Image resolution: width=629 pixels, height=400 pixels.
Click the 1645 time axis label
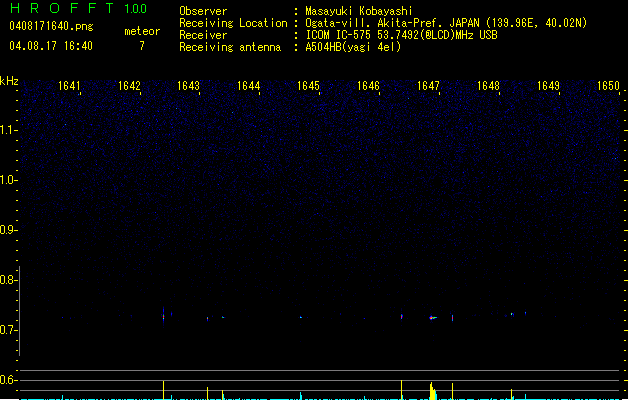(x=308, y=85)
